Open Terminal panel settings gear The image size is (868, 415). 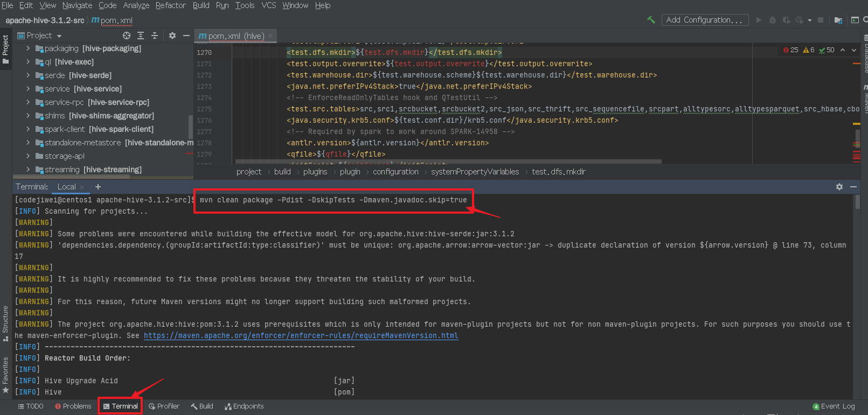click(x=839, y=187)
